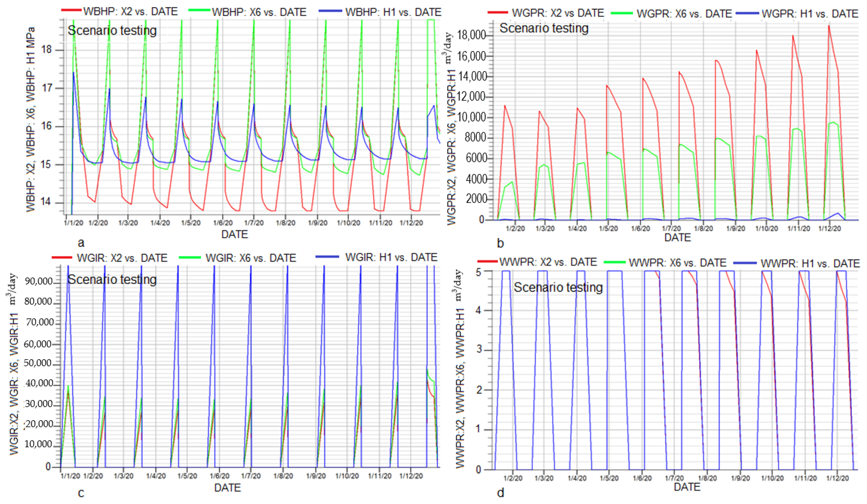The height and width of the screenshot is (504, 867).
Task: Click the 1/12/20 tick label on chart d
Action: (838, 478)
